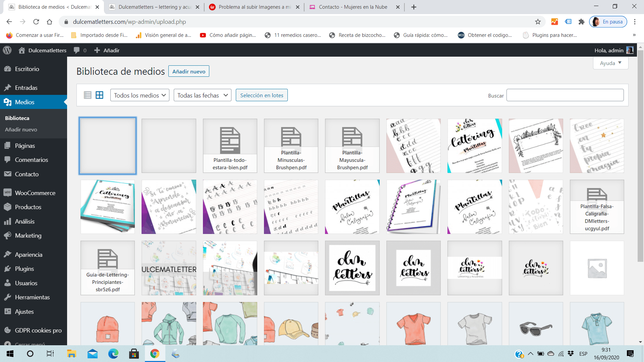
Task: Click the analytics extension icon in Chrome
Action: (x=554, y=22)
